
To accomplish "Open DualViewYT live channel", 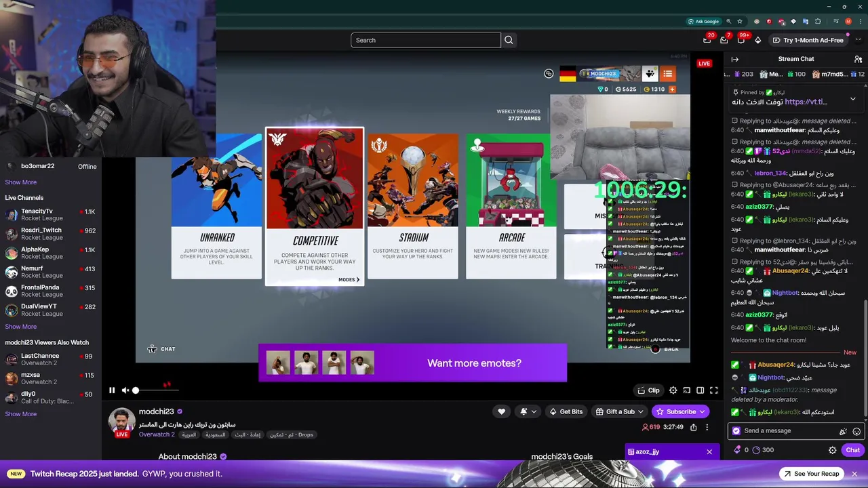I will pos(51,310).
